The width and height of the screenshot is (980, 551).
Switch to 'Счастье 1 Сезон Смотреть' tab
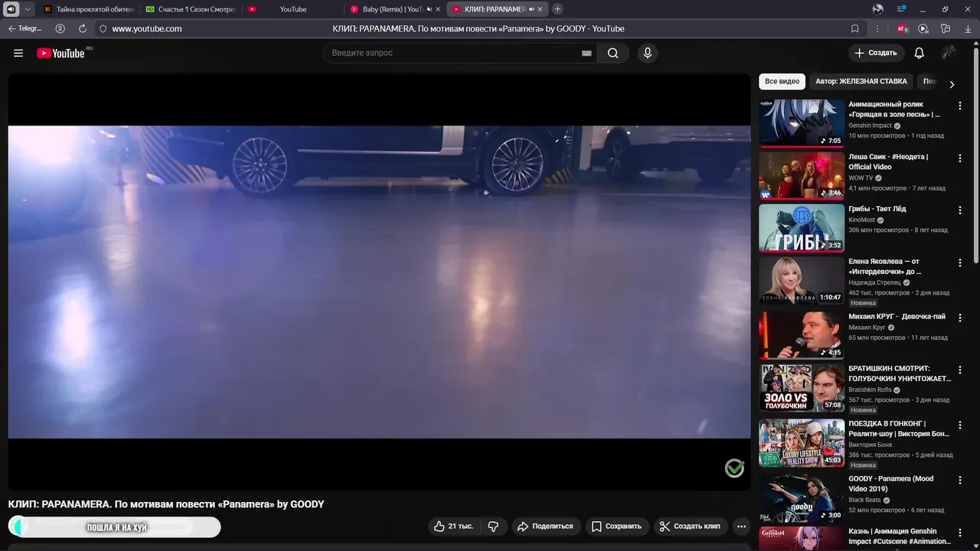tap(191, 9)
